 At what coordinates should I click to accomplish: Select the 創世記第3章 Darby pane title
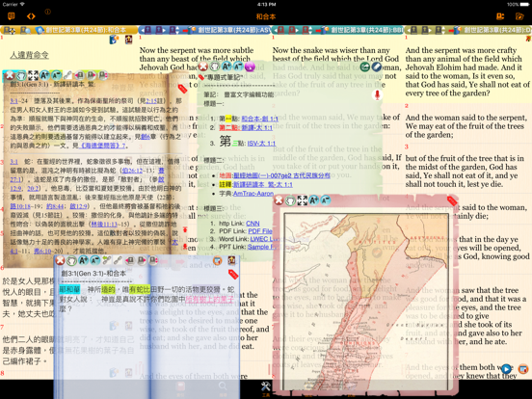[496, 30]
